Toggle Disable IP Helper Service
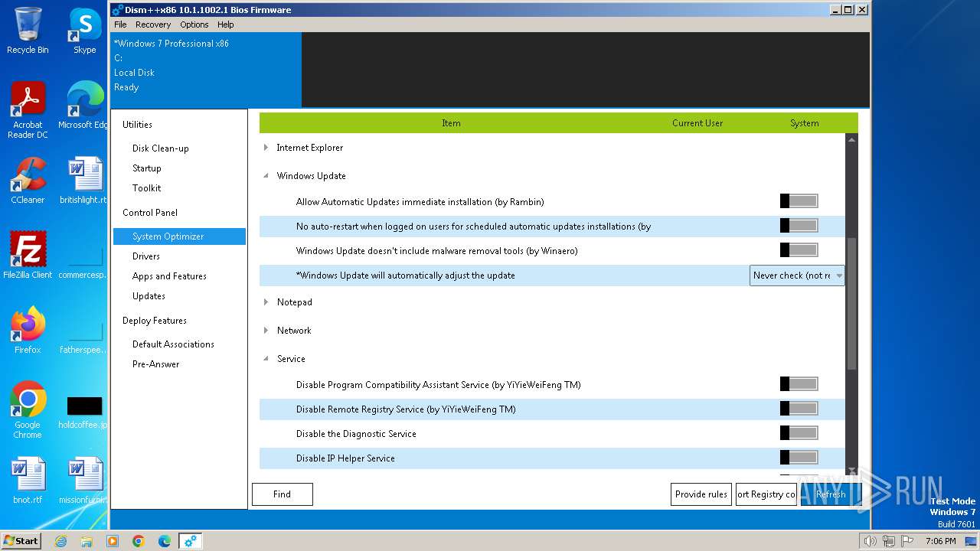Screen dimensions: 980x551 click(x=799, y=458)
